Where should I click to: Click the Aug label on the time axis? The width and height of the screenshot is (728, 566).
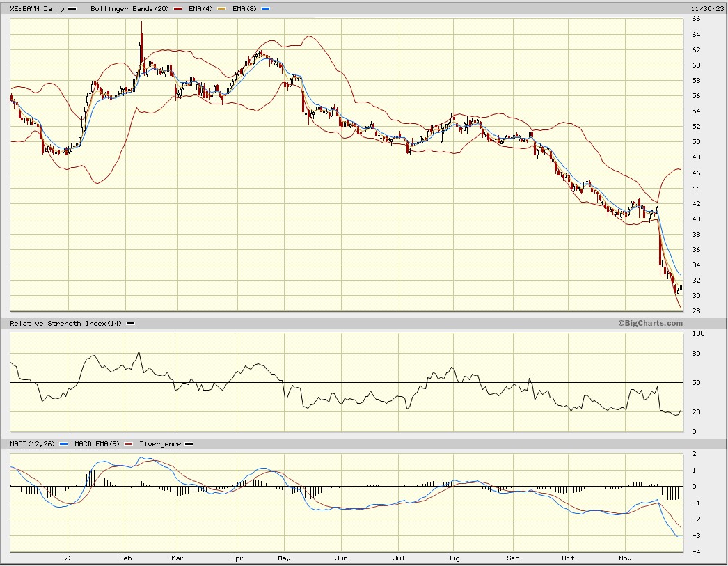[x=453, y=558]
